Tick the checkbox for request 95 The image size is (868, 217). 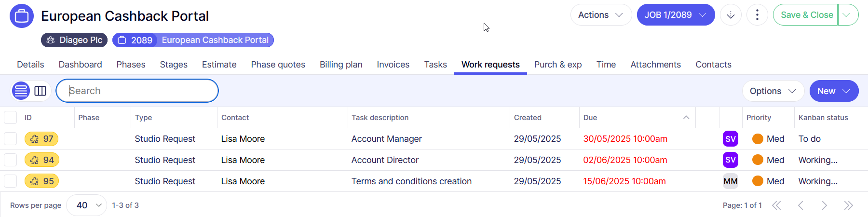[11, 181]
